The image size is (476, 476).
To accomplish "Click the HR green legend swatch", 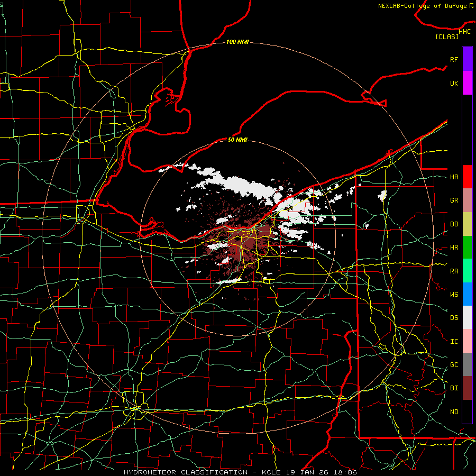I will (467, 247).
